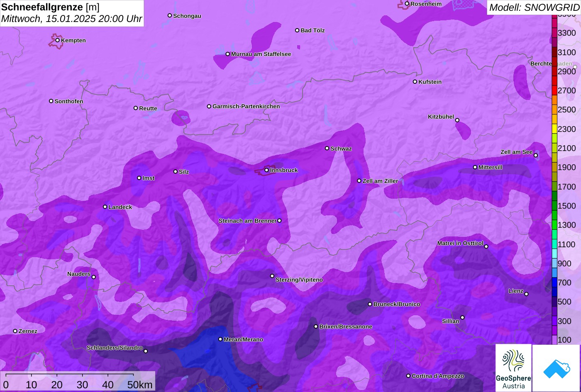
Task: Click Bruneck/Brunico label
Action: coord(397,304)
